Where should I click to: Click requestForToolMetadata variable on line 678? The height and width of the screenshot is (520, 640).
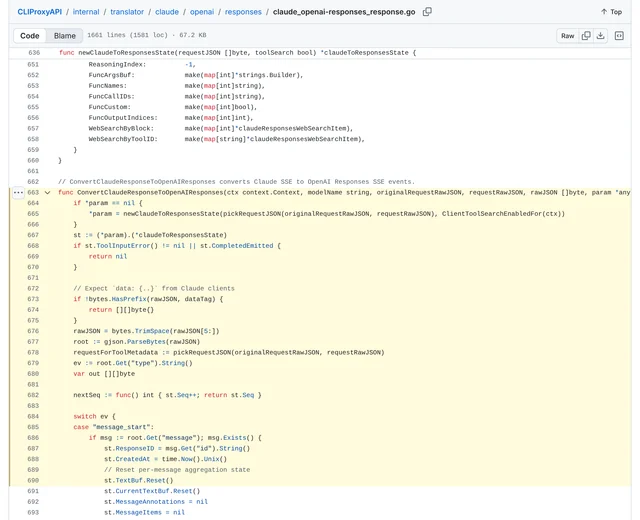(116, 352)
